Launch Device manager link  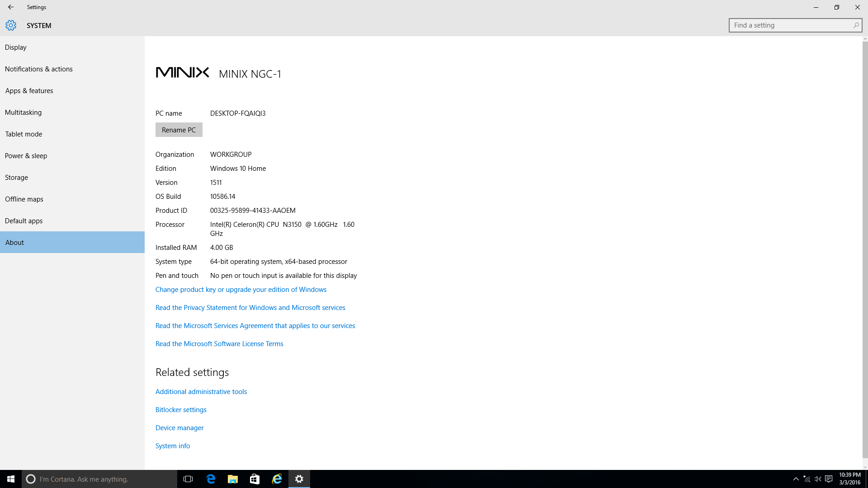tap(179, 428)
